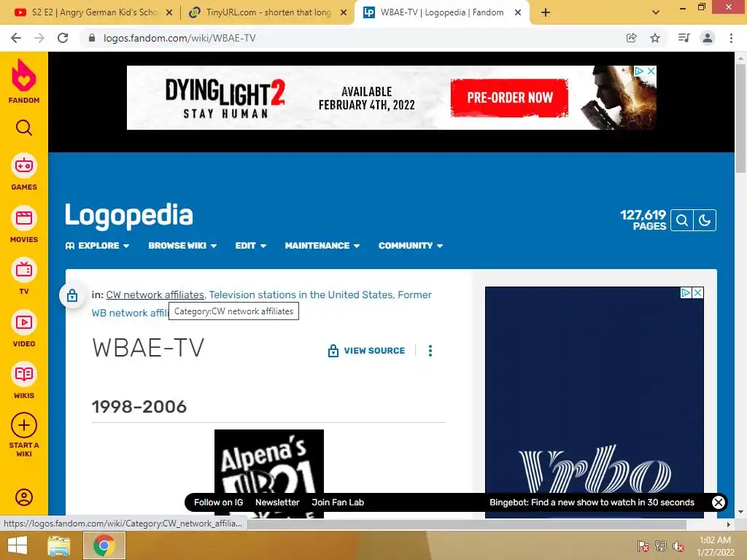The image size is (747, 560).
Task: Click the address bar URL field
Action: coord(352,38)
